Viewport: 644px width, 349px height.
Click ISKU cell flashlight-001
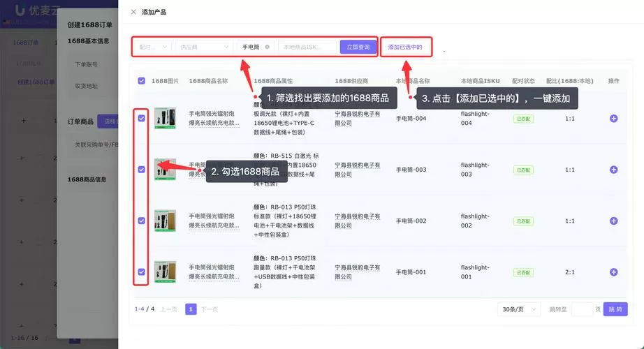[x=475, y=272]
